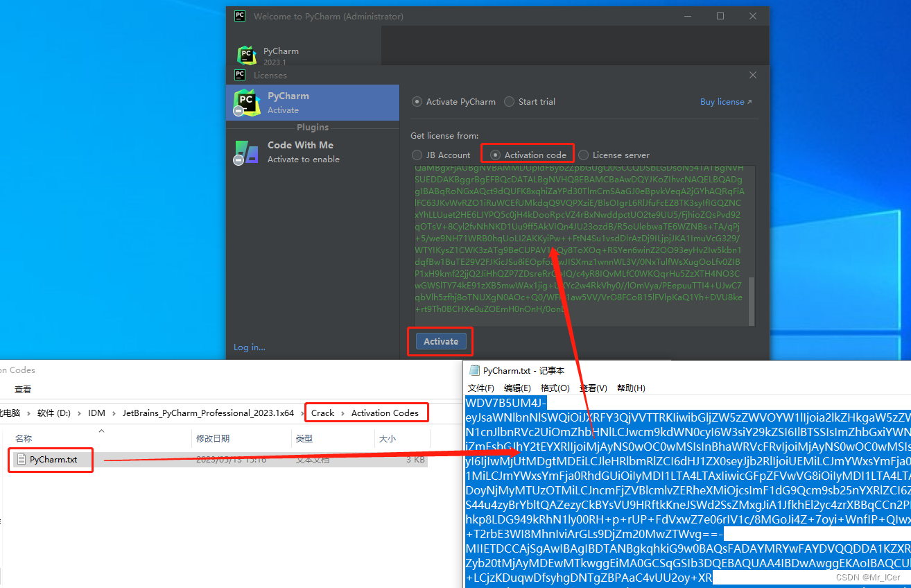Click PyCharm 2023.1 logo in Welcome window
The width and height of the screenshot is (911, 588).
tap(247, 56)
